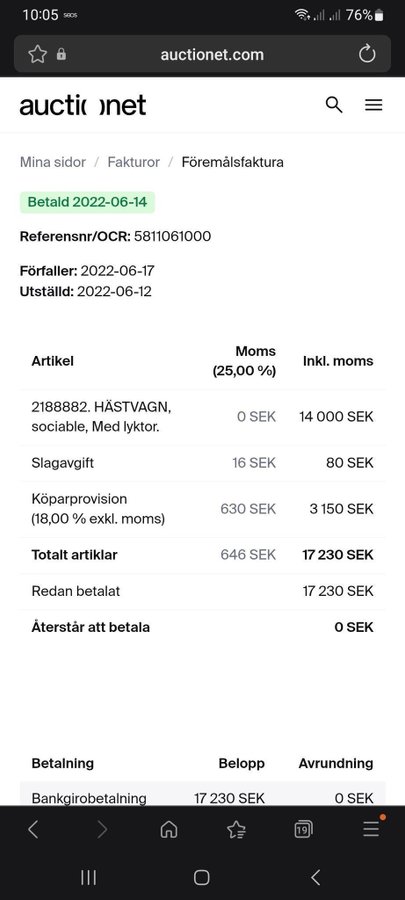Open the tab switcher showing 19 tabs
This screenshot has width=405, height=900.
(x=303, y=829)
